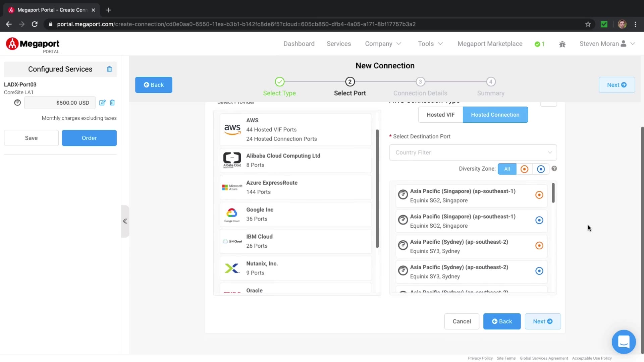644x362 pixels.
Task: Click the bug report icon
Action: 562,44
